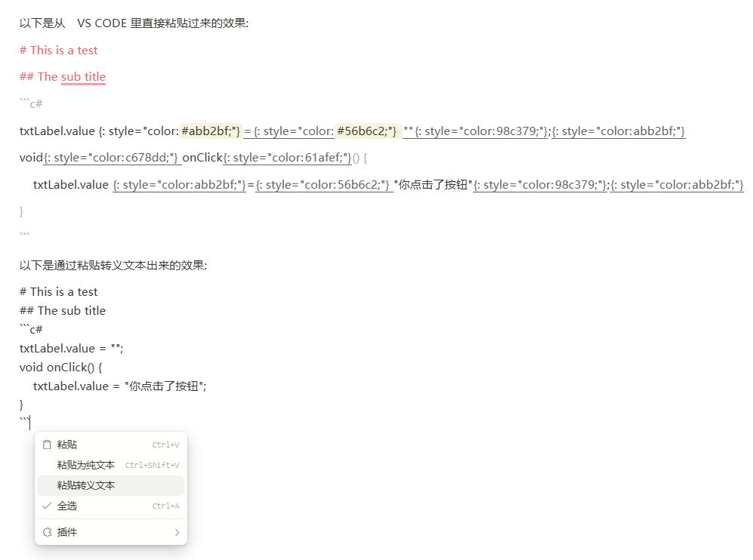753x560 pixels.
Task: Click the underlined 'sub title' red text
Action: [83, 77]
